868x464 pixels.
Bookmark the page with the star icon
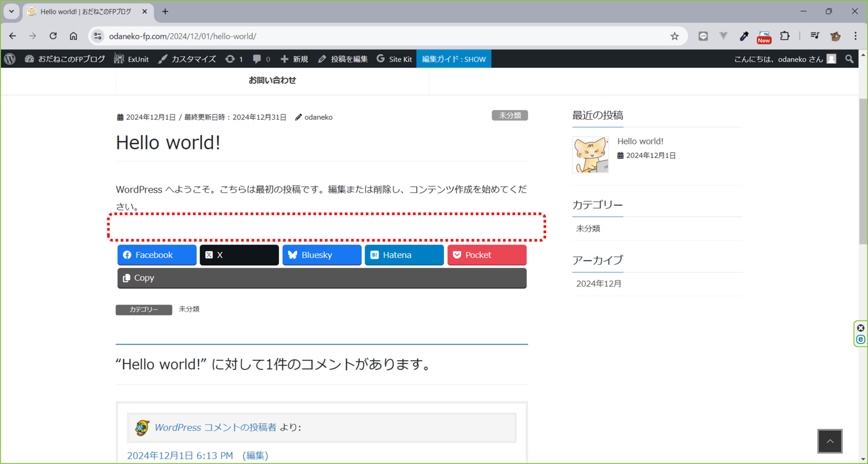(x=674, y=36)
